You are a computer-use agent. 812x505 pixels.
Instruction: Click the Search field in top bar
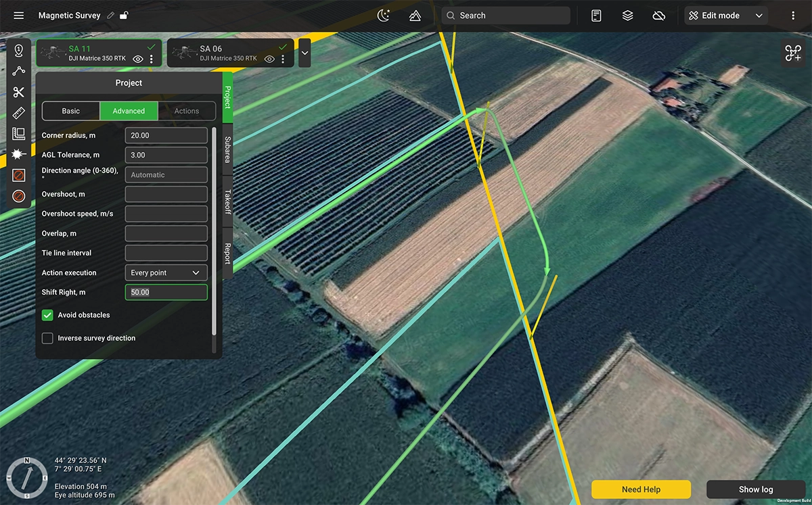point(506,16)
